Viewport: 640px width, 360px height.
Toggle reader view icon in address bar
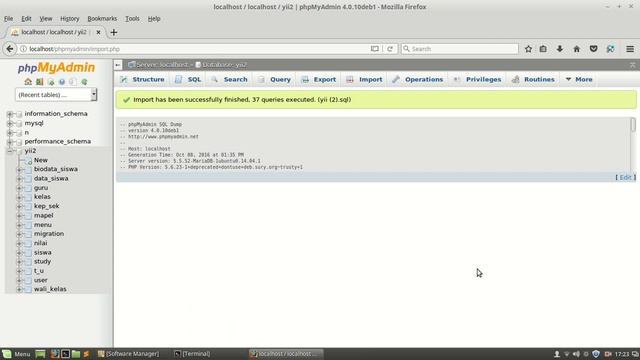coord(374,49)
